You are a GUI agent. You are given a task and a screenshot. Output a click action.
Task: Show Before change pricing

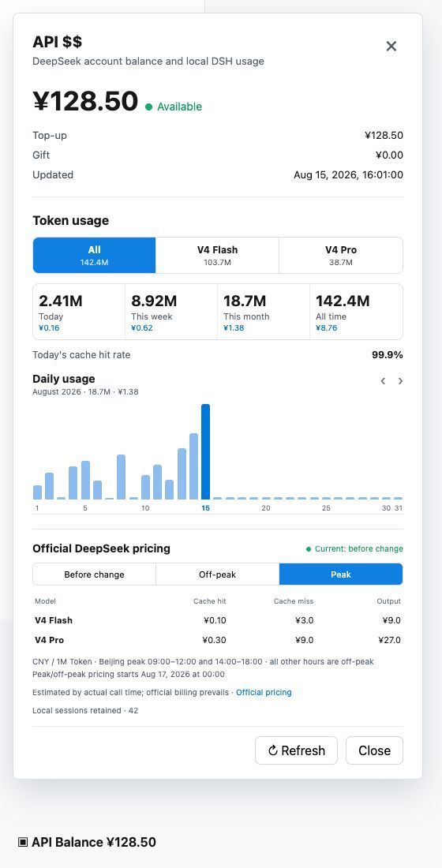pos(94,574)
